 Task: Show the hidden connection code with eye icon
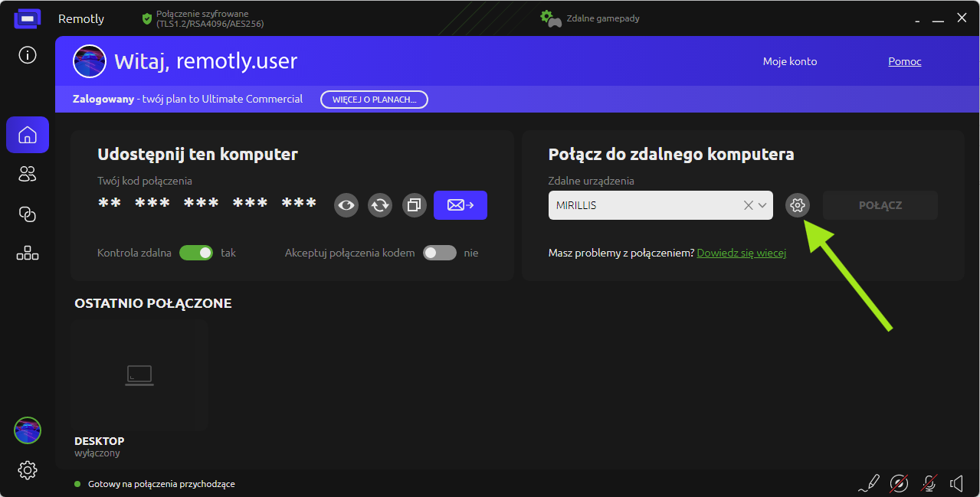346,205
